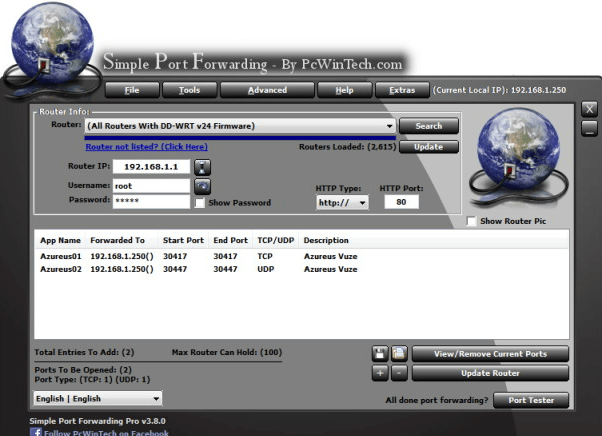Click the icon next to Router IP field

pyautogui.click(x=202, y=167)
